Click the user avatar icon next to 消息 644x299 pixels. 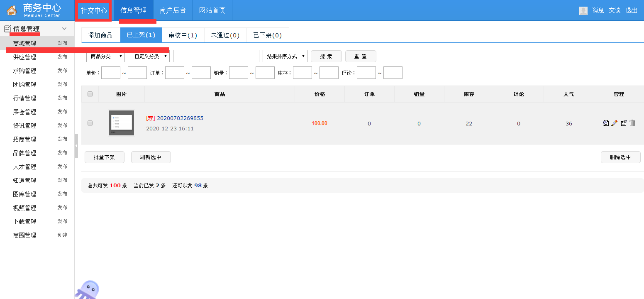[x=583, y=10]
